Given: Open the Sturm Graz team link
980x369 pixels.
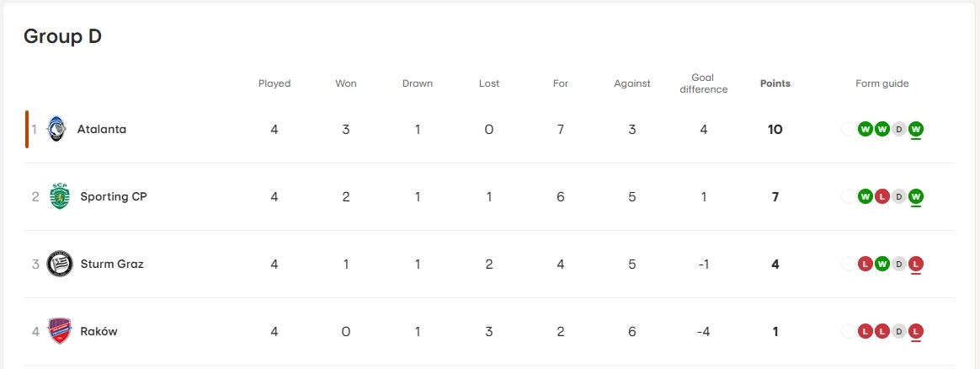Looking at the screenshot, I should tap(112, 264).
